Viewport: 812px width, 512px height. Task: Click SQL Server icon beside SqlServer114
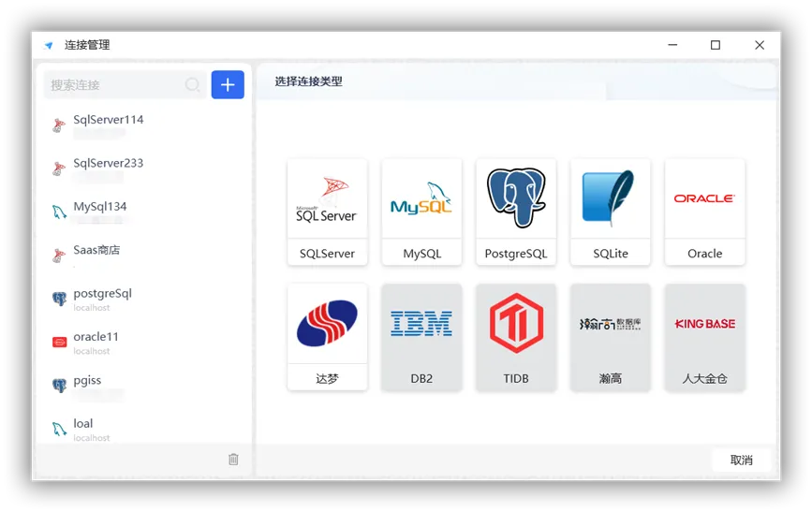tap(59, 125)
